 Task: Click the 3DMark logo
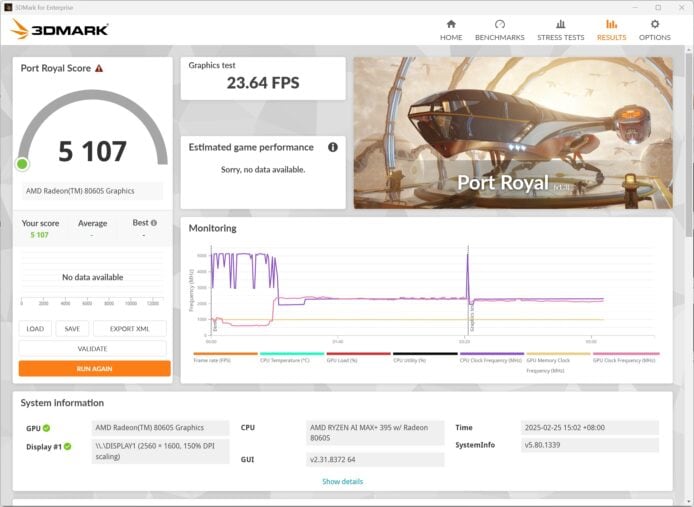pyautogui.click(x=59, y=30)
